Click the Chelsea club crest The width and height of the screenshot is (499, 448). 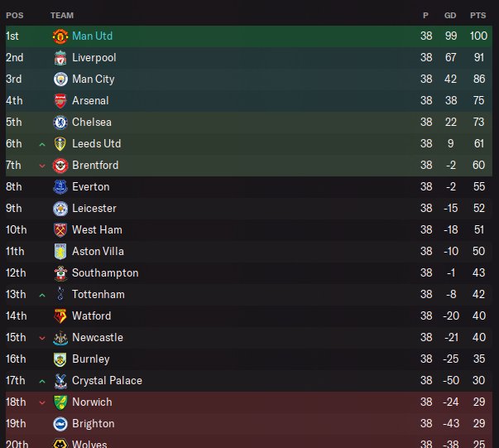60,123
